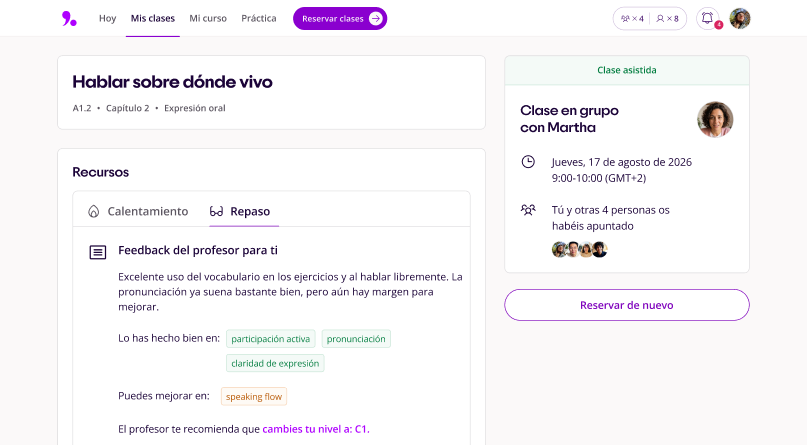Click the glasses icon beside Repaso
Image resolution: width=807 pixels, height=445 pixels.
[x=216, y=211]
